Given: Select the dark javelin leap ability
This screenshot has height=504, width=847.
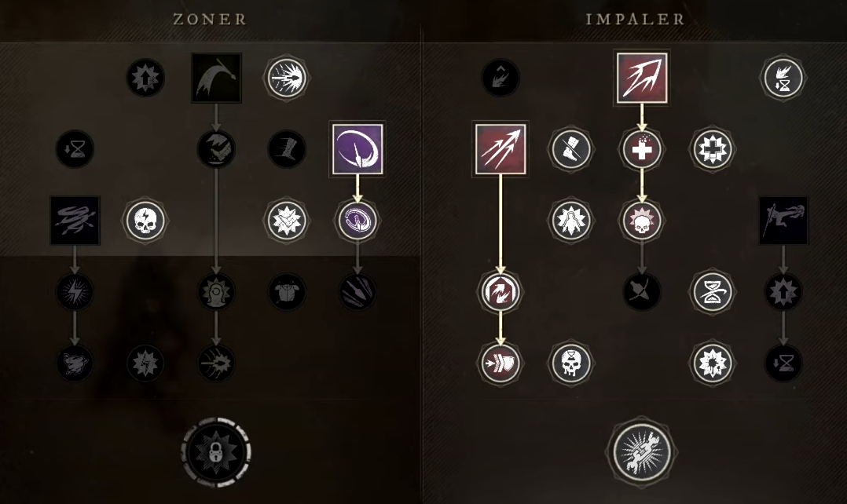Looking at the screenshot, I should [x=783, y=220].
